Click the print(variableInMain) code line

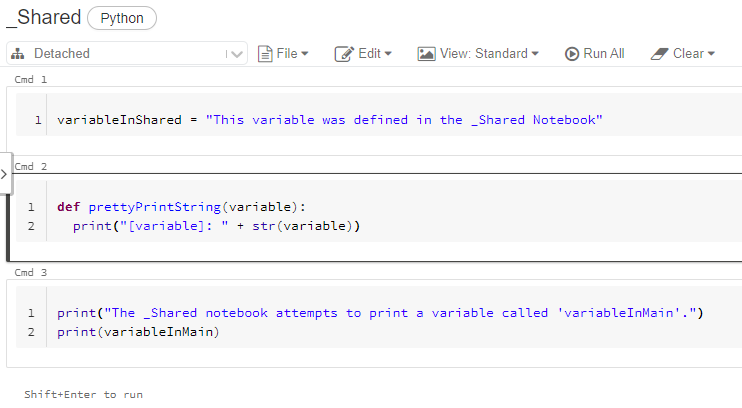[x=138, y=332]
